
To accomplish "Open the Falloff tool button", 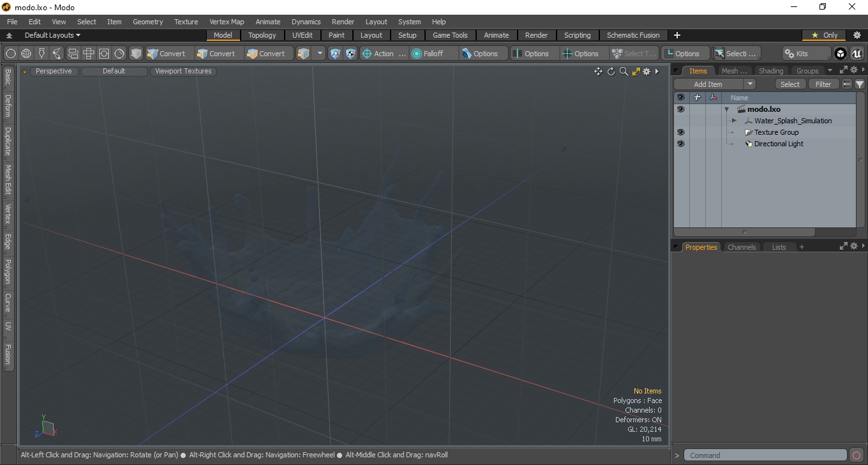I will point(434,54).
